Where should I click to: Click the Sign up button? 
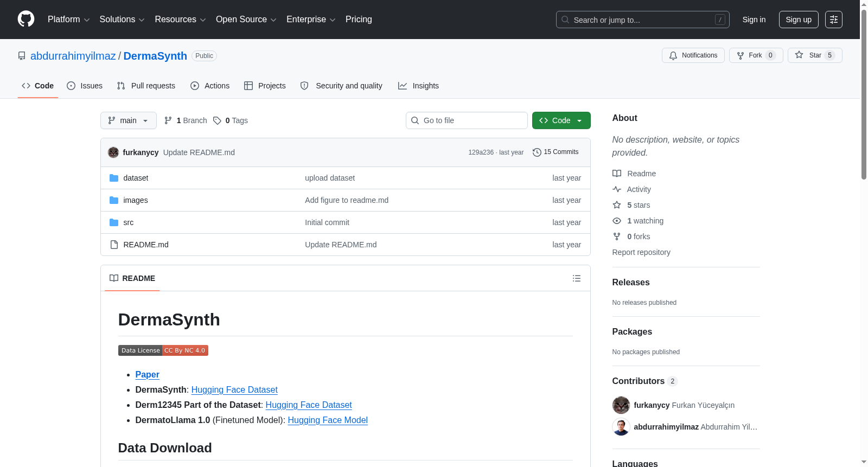(799, 20)
